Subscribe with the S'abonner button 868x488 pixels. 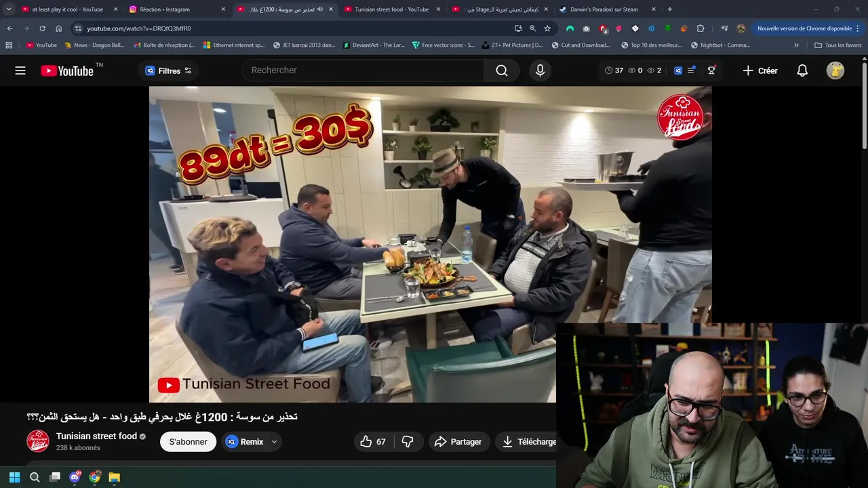tap(188, 442)
